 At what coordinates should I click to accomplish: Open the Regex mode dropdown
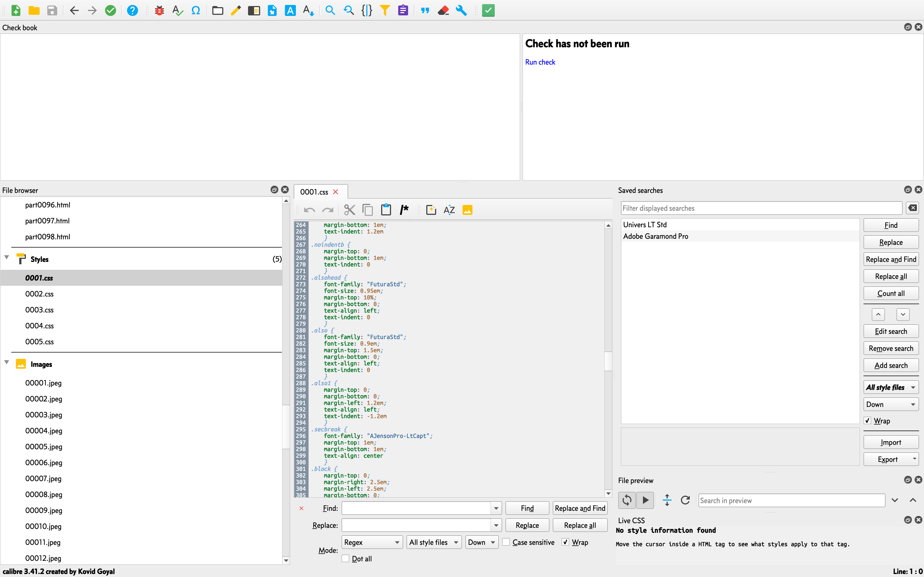pos(372,542)
